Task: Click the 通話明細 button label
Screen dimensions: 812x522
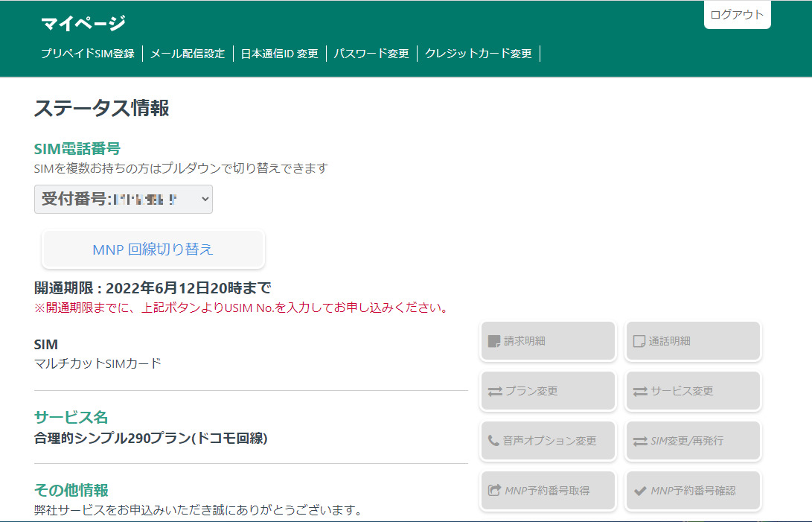Action: [669, 341]
